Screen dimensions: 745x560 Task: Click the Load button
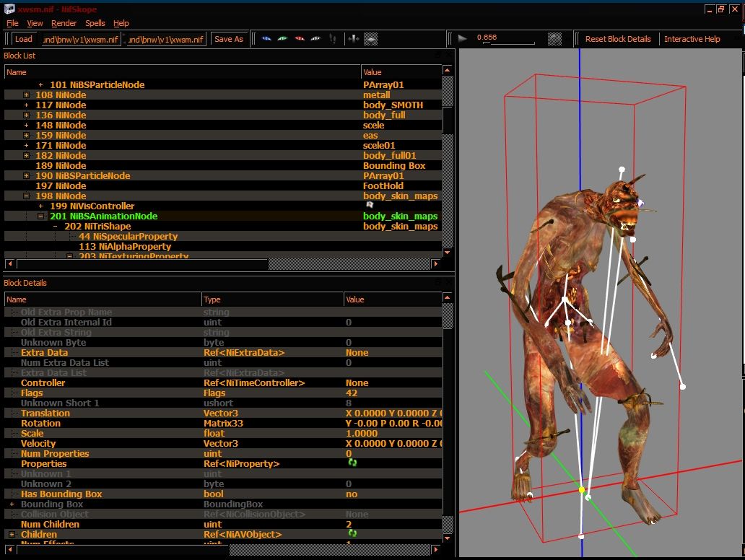[23, 39]
